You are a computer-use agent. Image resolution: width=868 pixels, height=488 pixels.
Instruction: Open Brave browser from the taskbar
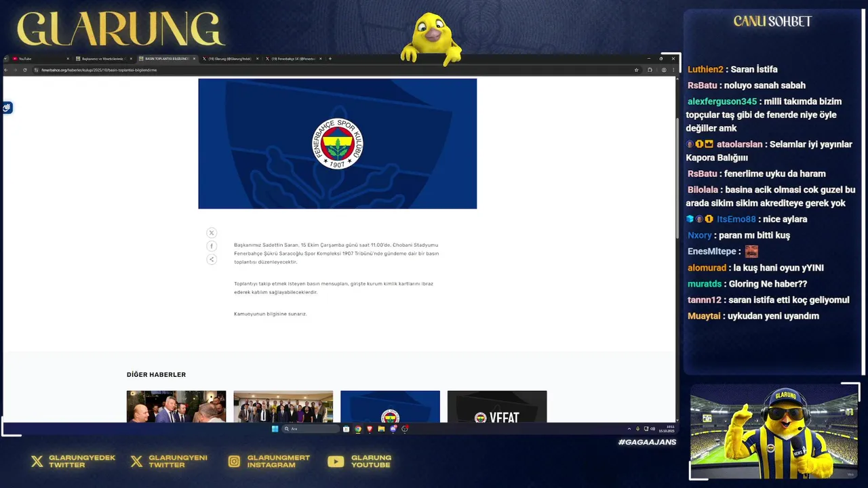click(370, 429)
